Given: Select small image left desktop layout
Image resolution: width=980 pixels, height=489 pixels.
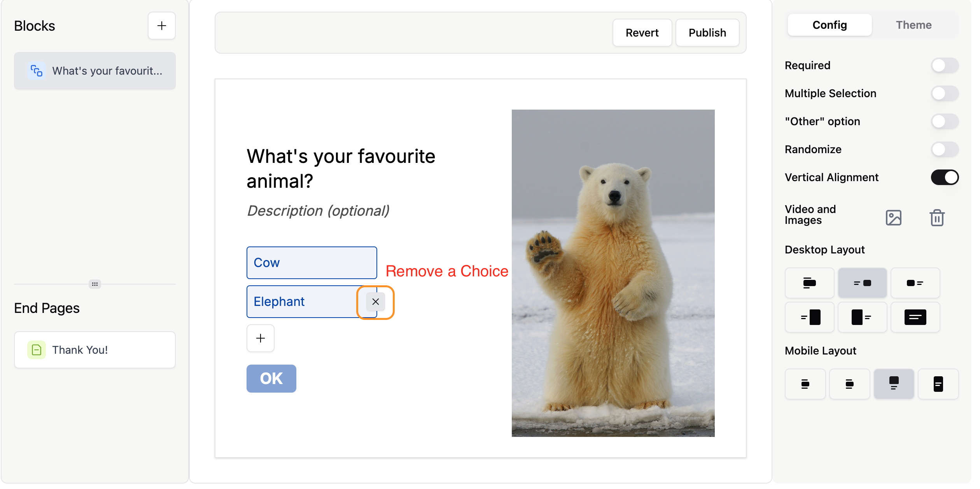Looking at the screenshot, I should point(915,283).
